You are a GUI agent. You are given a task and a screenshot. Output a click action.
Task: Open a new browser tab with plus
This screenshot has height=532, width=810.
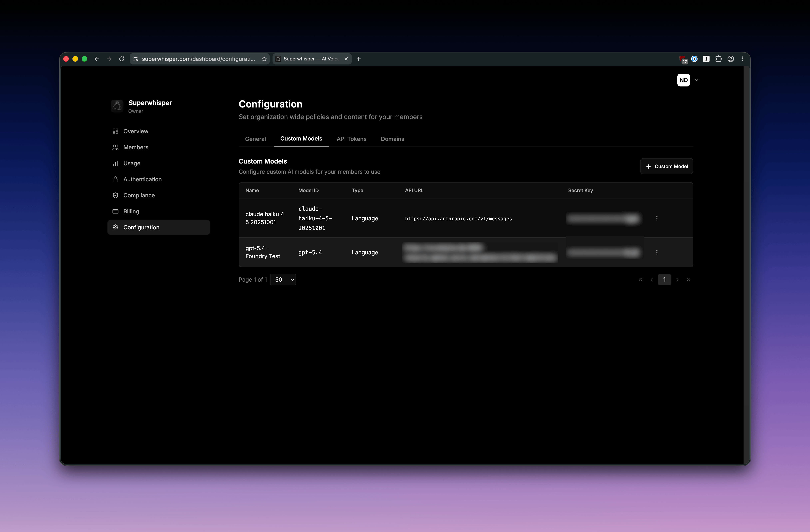(358, 59)
